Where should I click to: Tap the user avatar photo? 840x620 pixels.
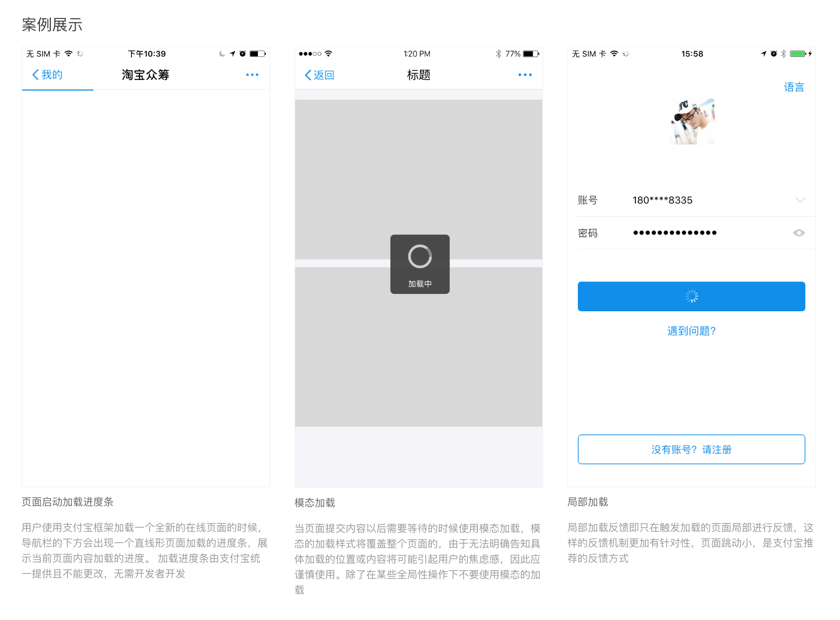tap(692, 122)
